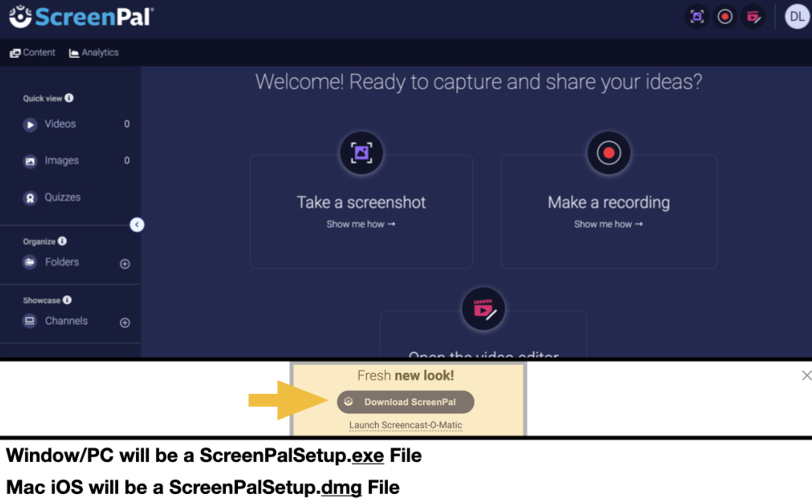The height and width of the screenshot is (504, 812).
Task: Open Channels under Showcase
Action: tap(66, 320)
